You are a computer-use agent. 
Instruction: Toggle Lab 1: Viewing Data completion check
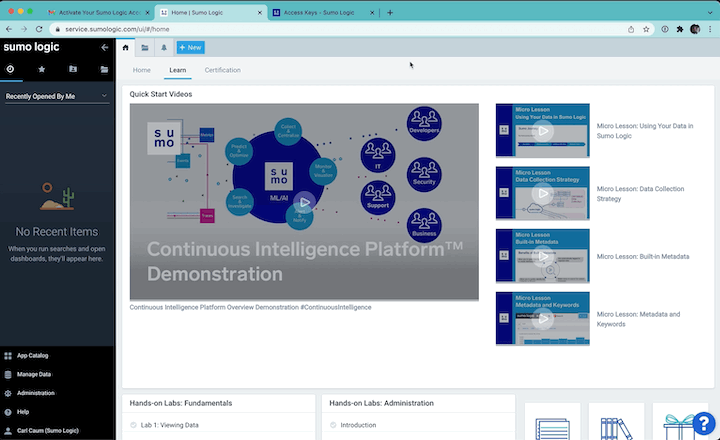(x=133, y=425)
